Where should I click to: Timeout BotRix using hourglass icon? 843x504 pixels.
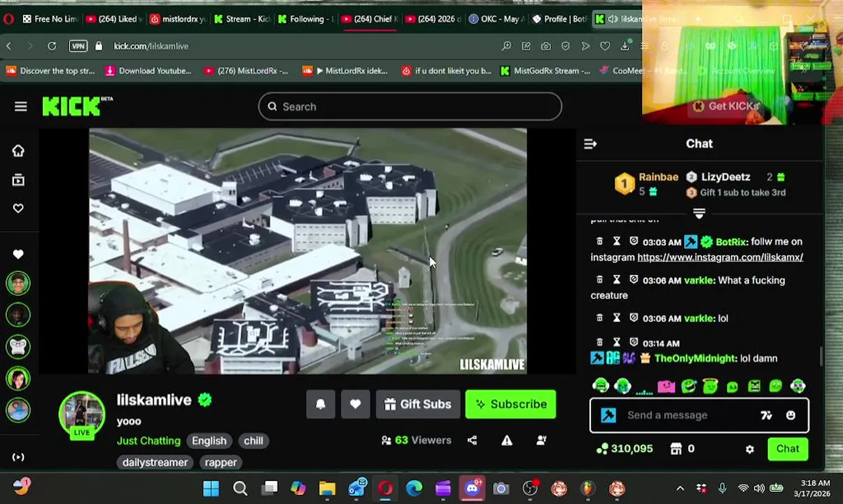point(617,241)
